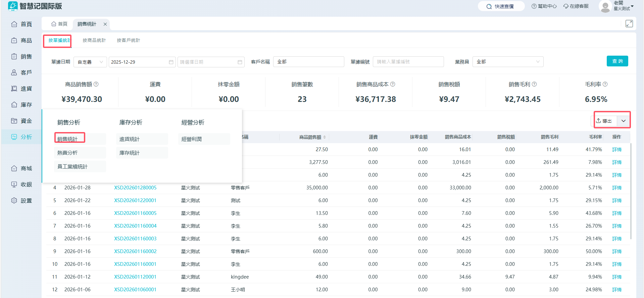The width and height of the screenshot is (644, 298).
Task: Open 在線客服 online support
Action: 576,6
